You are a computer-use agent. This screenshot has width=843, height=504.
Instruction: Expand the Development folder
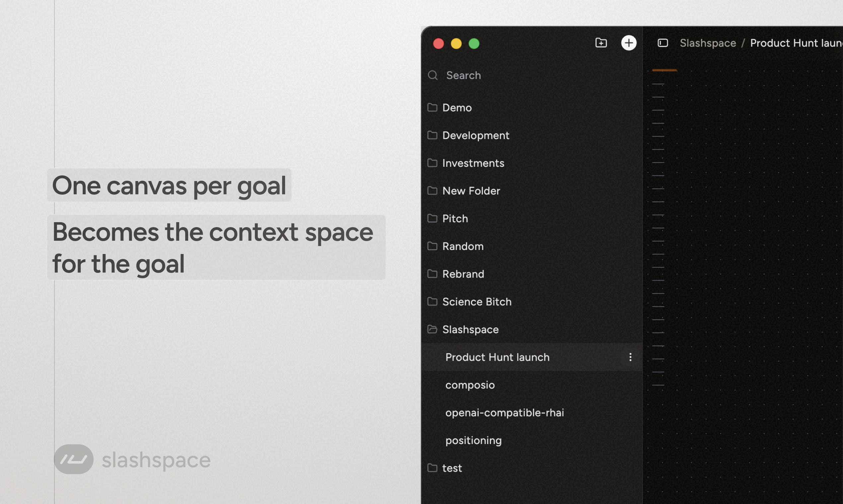coord(532,136)
